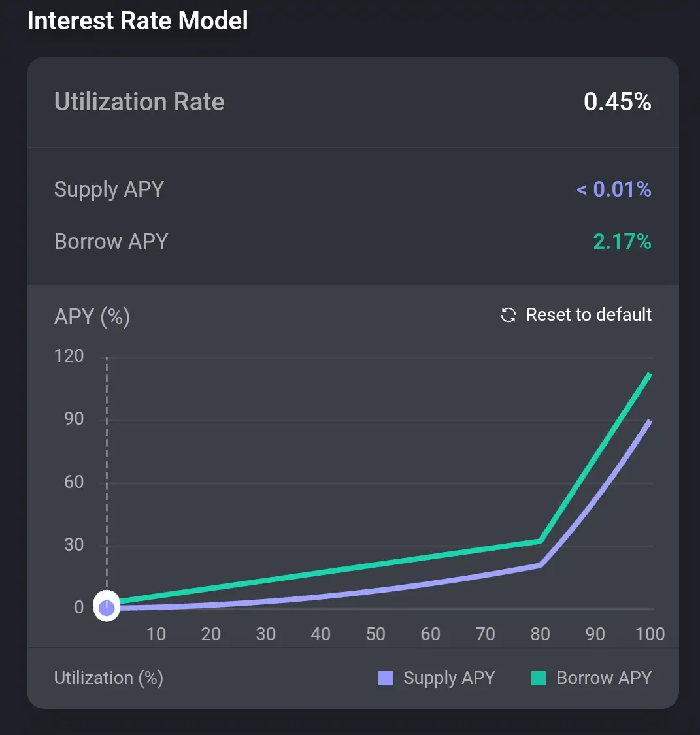Click the Utilization Rate label
Viewport: 700px width, 735px height.
tap(139, 102)
